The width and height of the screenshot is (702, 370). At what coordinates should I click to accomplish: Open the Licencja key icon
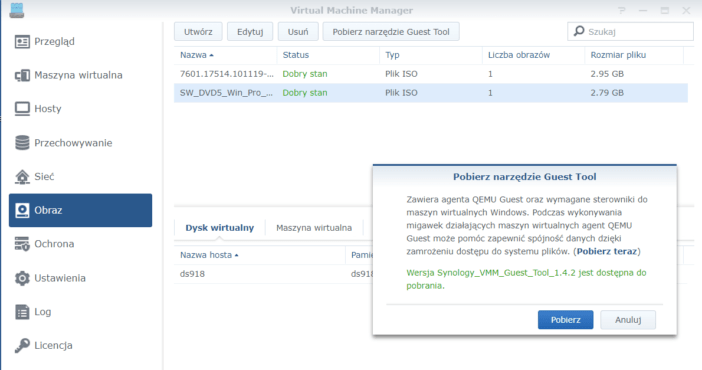(22, 345)
